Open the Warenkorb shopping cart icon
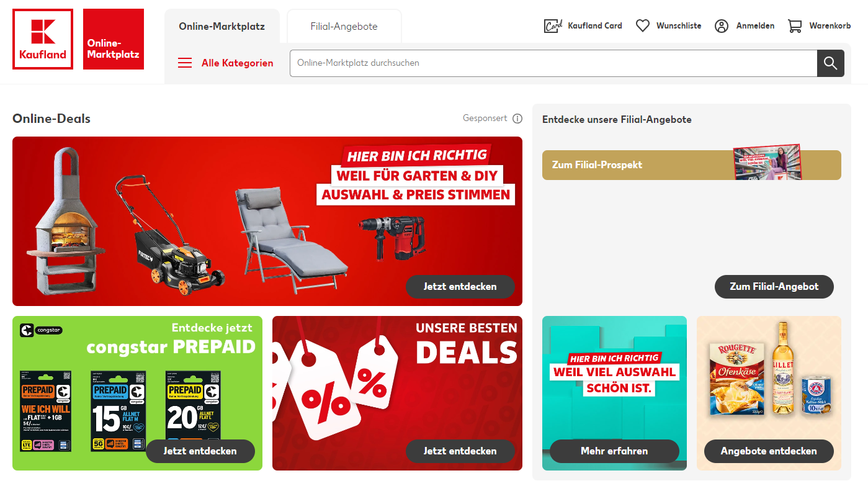 click(795, 25)
